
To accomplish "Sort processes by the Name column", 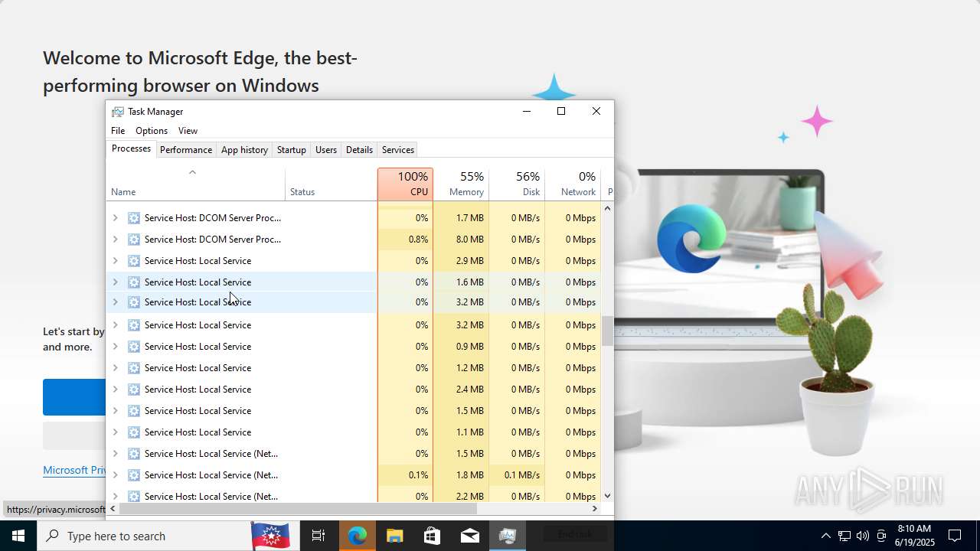I will point(195,184).
